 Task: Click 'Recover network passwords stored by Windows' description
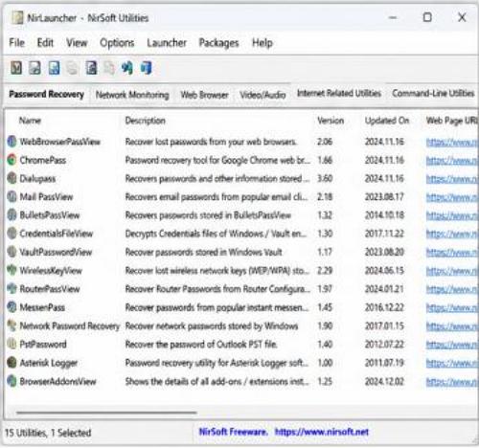(212, 325)
